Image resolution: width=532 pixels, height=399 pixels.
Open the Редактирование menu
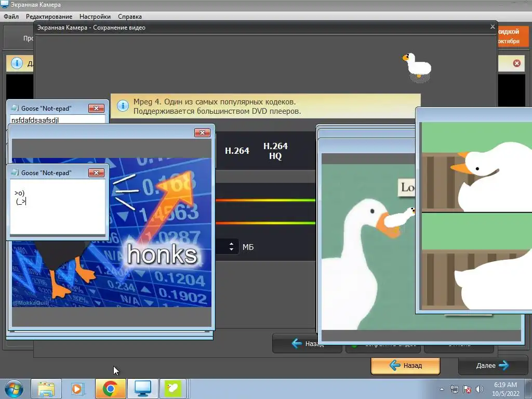pos(49,16)
